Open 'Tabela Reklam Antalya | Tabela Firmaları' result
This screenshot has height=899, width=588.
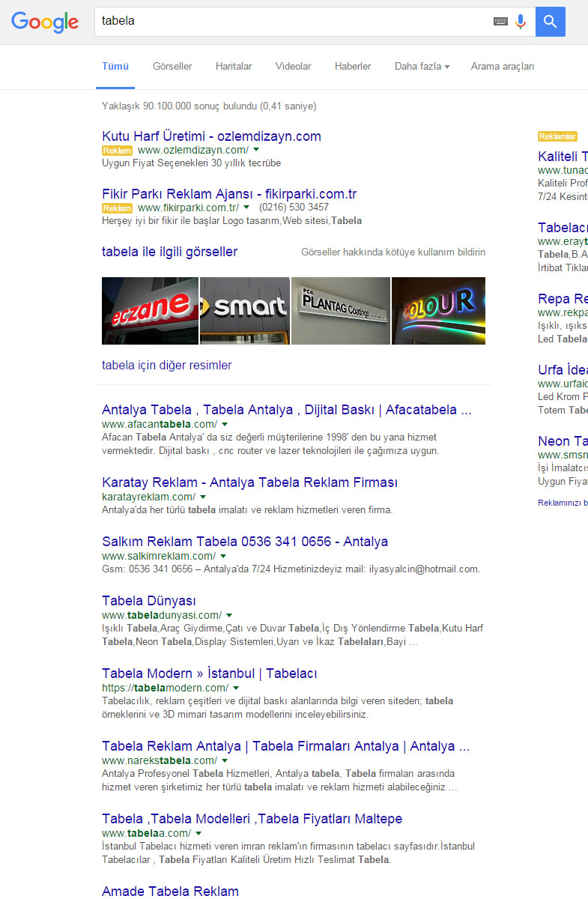coord(286,746)
